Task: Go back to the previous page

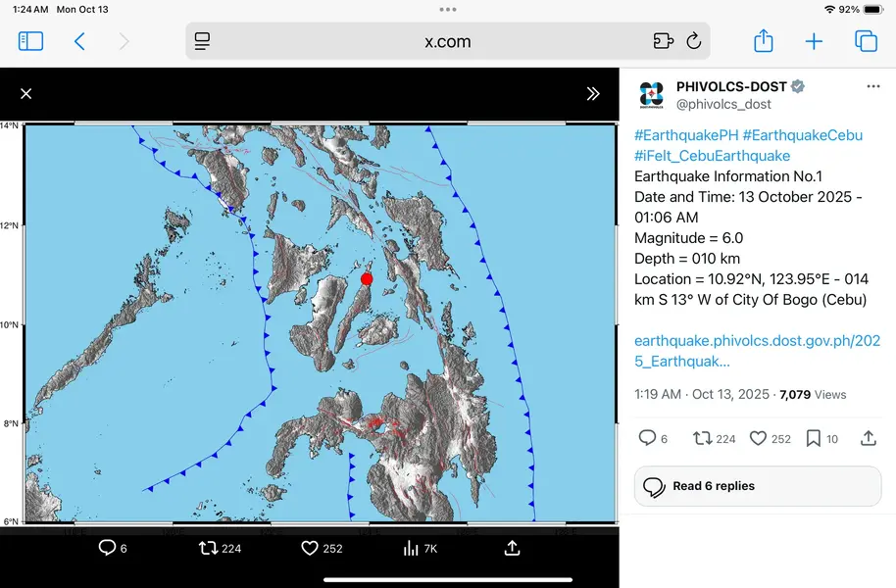Action: tap(79, 41)
